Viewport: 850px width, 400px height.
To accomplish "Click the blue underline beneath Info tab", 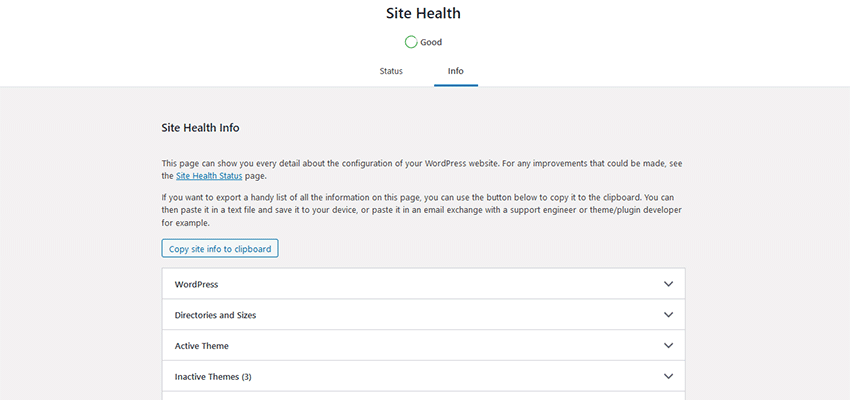I will click(455, 85).
